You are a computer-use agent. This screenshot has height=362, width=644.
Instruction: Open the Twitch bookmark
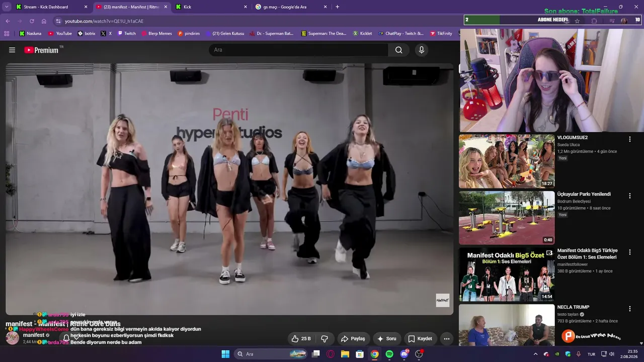[x=126, y=34]
